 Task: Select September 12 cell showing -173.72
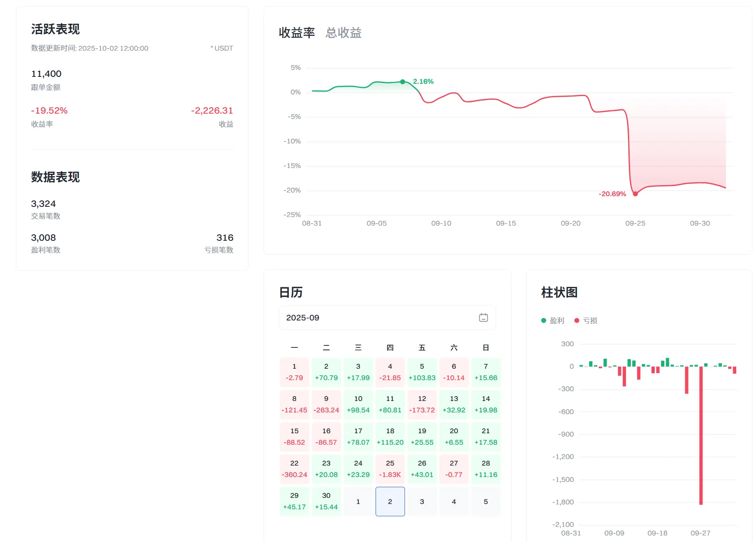(x=422, y=405)
